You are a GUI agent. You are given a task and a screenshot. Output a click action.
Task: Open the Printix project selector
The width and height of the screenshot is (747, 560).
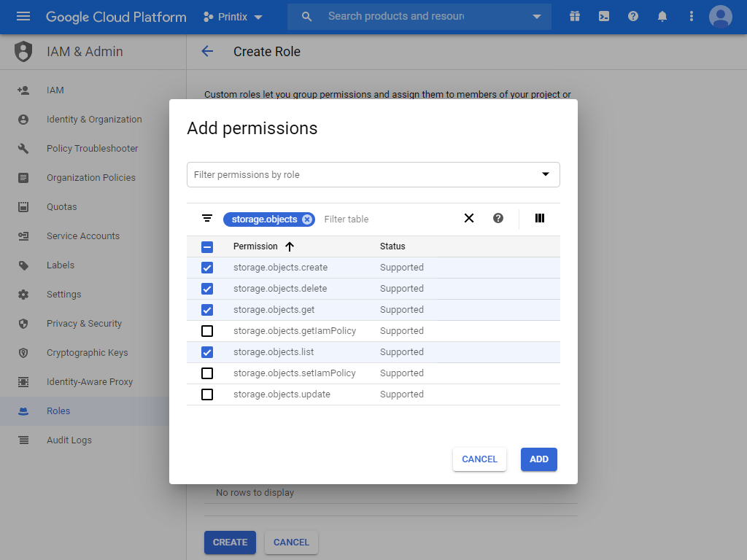click(233, 16)
